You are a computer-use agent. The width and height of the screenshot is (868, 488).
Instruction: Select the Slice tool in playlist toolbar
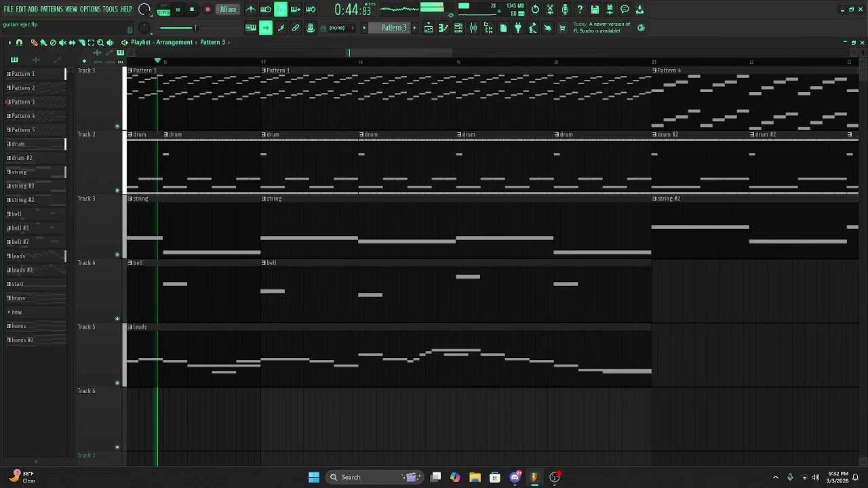[x=81, y=43]
